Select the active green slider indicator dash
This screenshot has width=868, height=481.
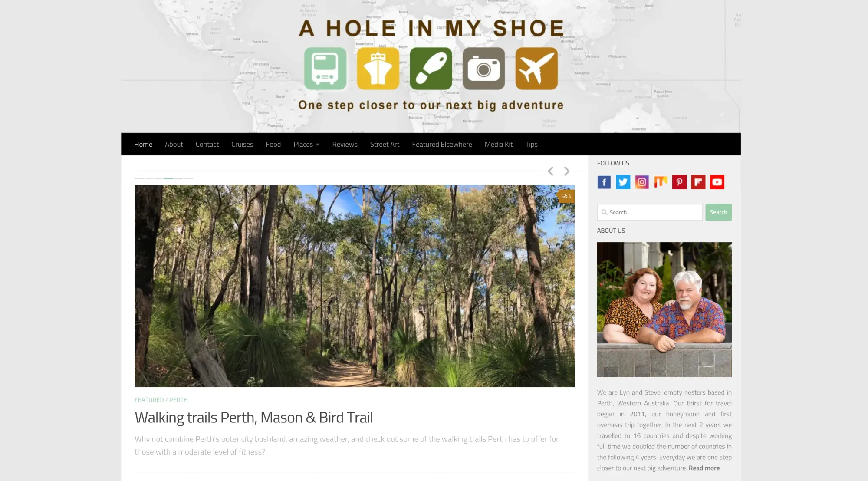[x=169, y=178]
